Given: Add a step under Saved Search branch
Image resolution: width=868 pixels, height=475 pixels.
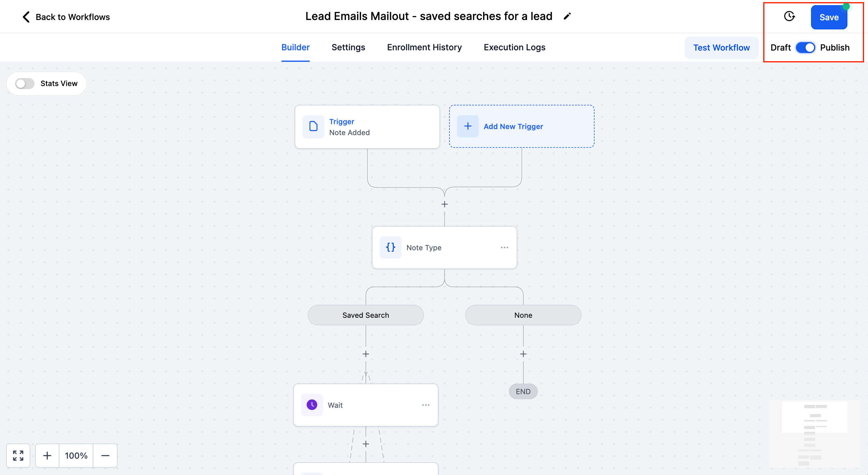Looking at the screenshot, I should [x=366, y=354].
